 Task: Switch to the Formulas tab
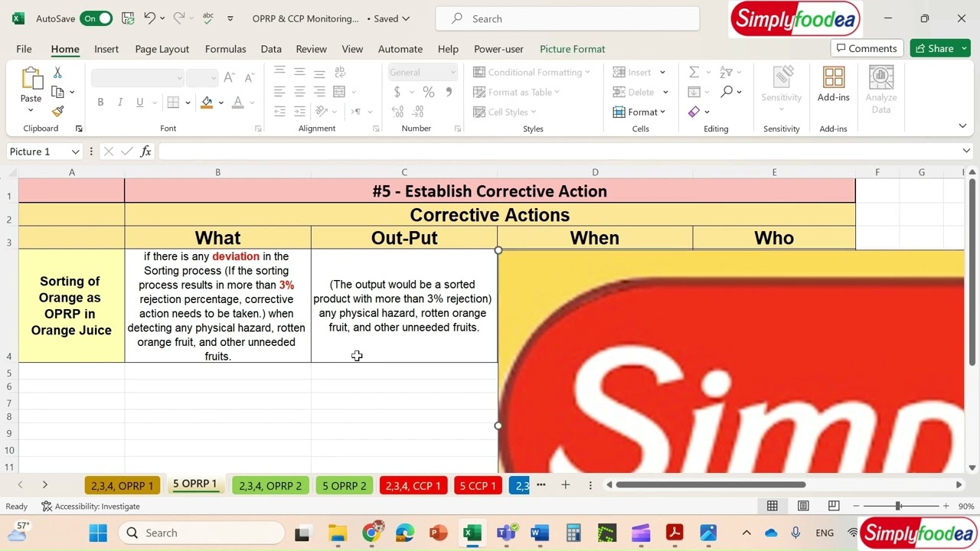point(225,49)
